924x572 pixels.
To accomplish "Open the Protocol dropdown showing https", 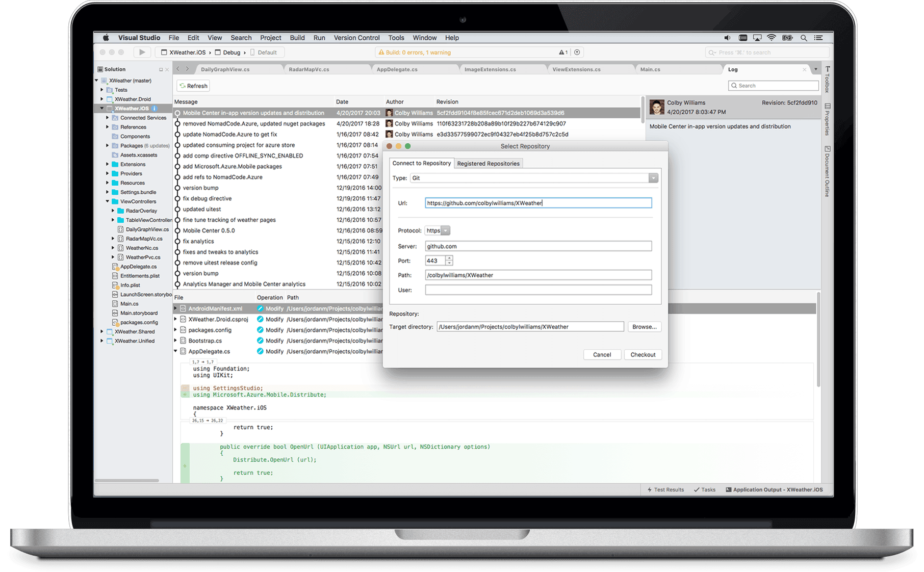I will click(445, 230).
